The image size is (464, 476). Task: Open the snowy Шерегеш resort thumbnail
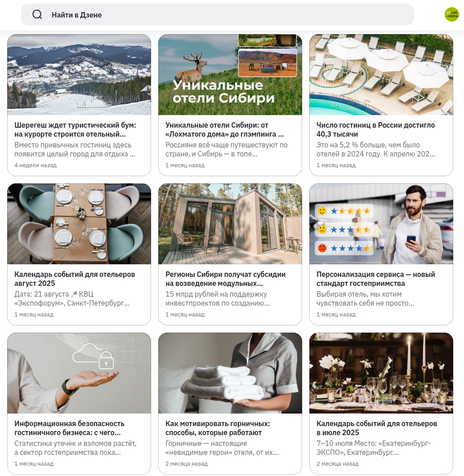tap(79, 75)
